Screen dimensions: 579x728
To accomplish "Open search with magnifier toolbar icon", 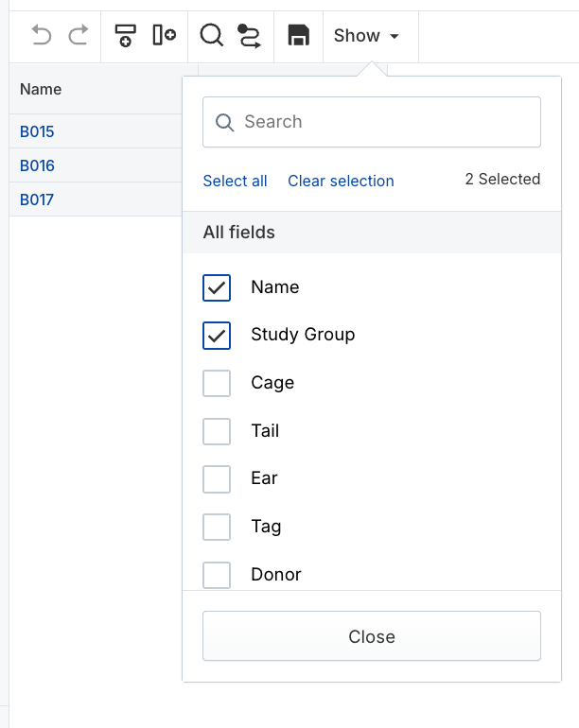I will 212,36.
